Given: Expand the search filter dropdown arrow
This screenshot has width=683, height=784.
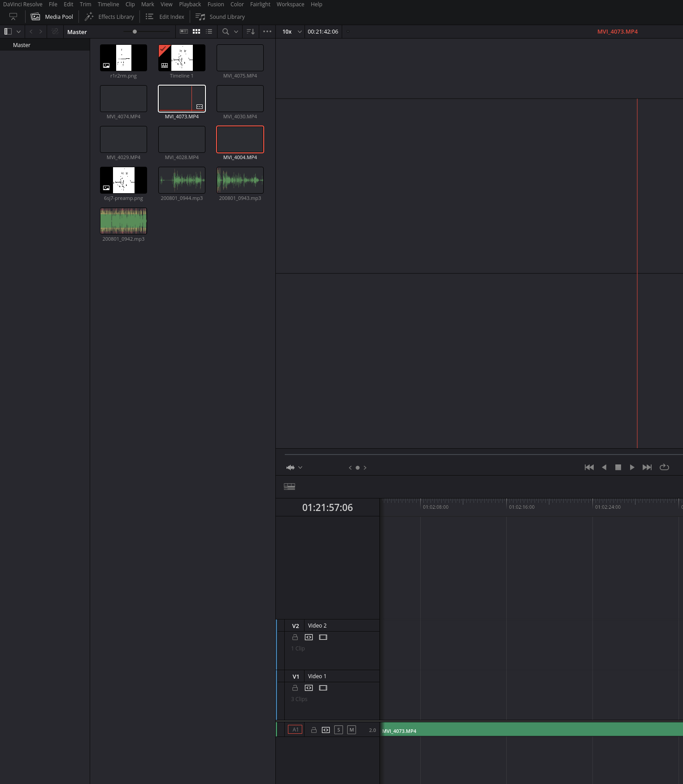Looking at the screenshot, I should tap(236, 31).
